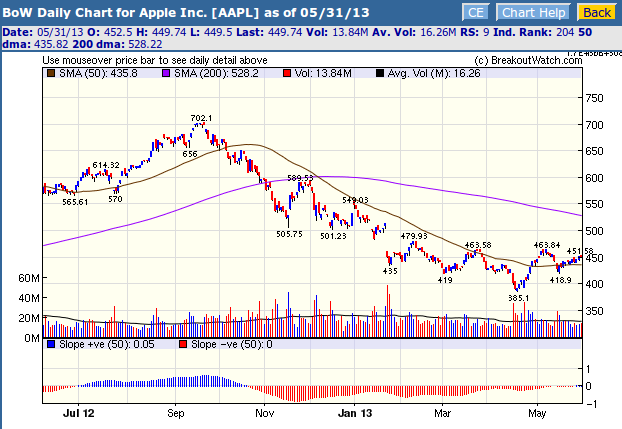Viewport: 622px width, 429px height.
Task: Click the May date axis label
Action: 537,413
